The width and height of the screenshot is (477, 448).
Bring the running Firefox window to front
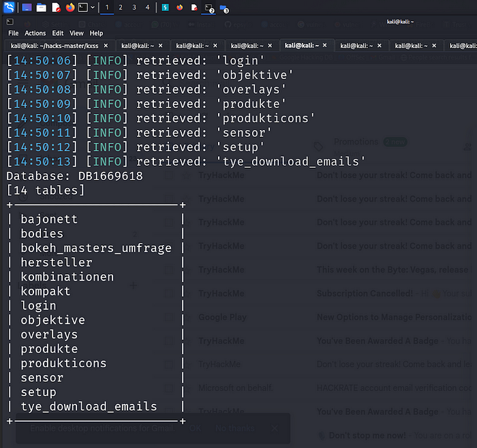180,7
